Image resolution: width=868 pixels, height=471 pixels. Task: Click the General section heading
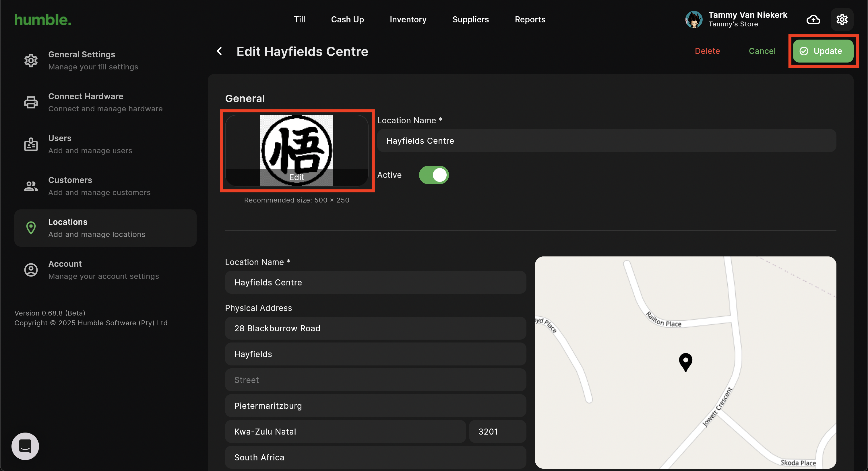(245, 98)
